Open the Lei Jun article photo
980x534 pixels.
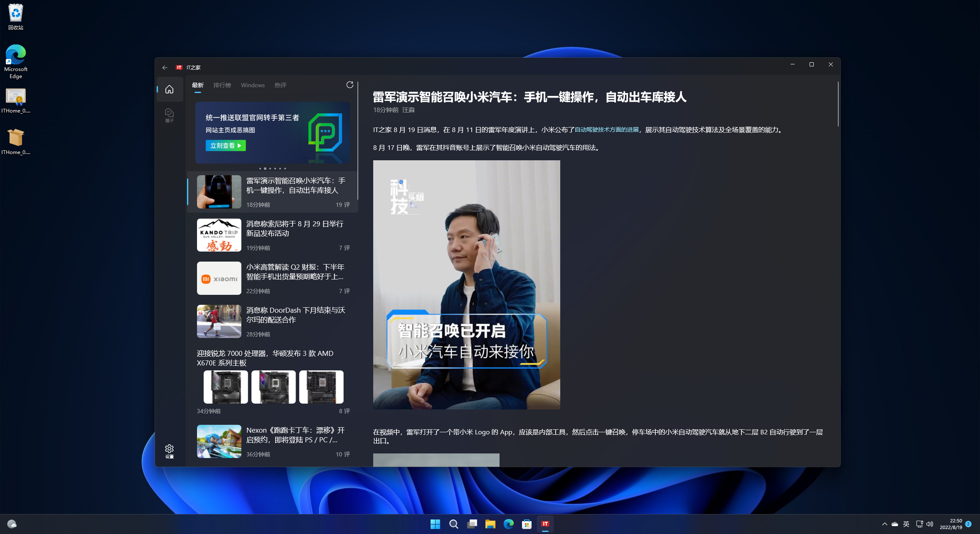pos(466,285)
